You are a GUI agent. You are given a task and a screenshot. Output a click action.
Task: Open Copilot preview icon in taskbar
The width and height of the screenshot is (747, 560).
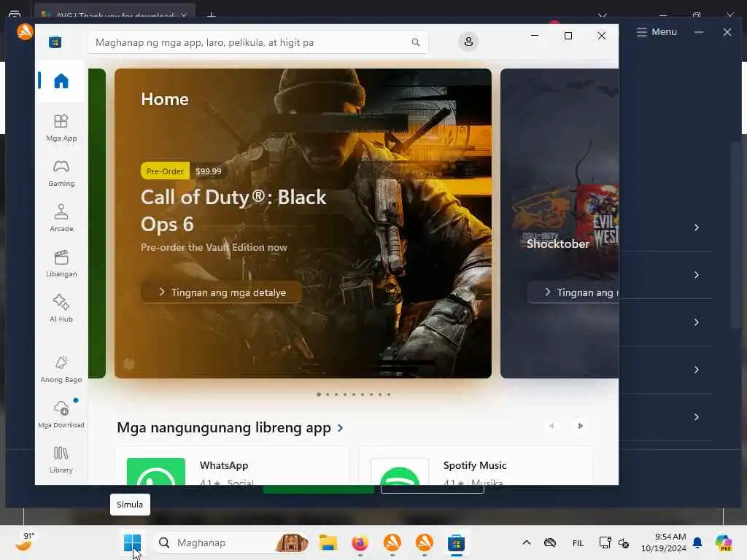click(723, 542)
